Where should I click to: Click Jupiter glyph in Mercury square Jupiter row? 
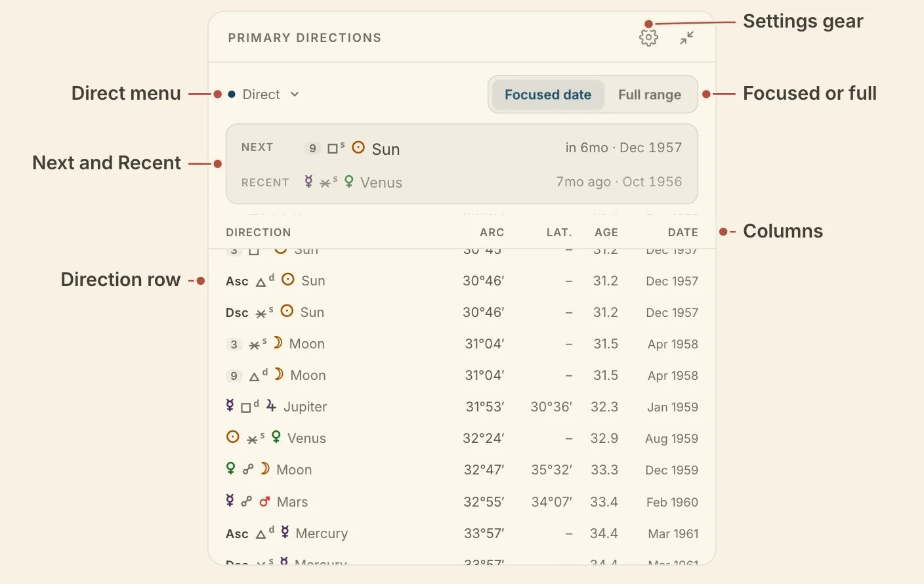[271, 406]
